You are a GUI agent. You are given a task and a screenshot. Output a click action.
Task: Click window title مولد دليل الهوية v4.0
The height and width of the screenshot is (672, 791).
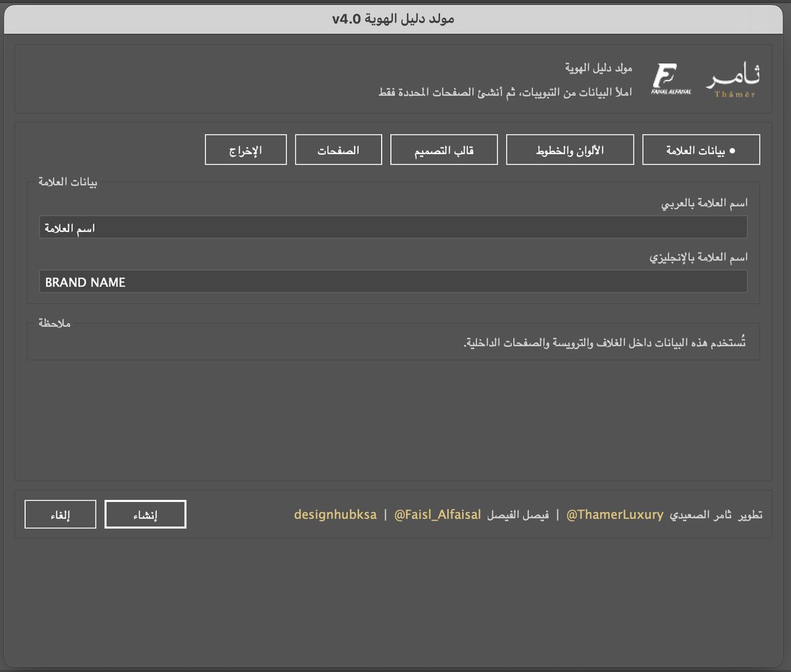pyautogui.click(x=393, y=18)
